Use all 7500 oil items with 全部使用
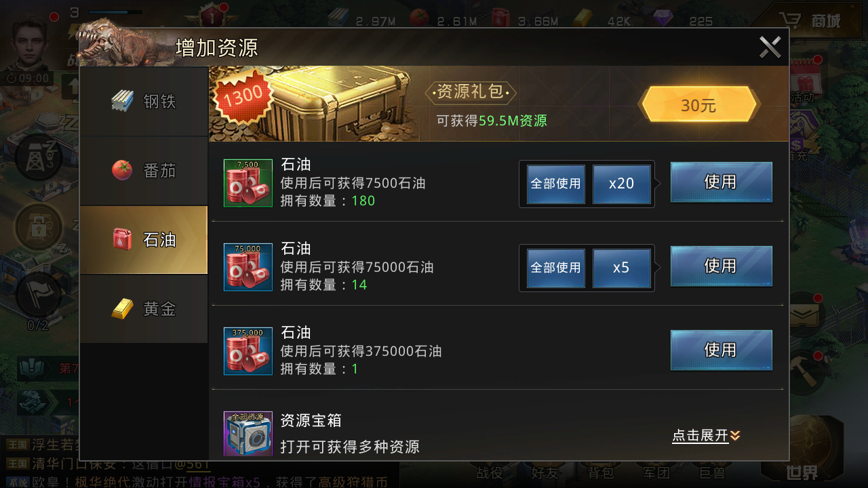Screen dimensions: 868x488 click(x=556, y=184)
